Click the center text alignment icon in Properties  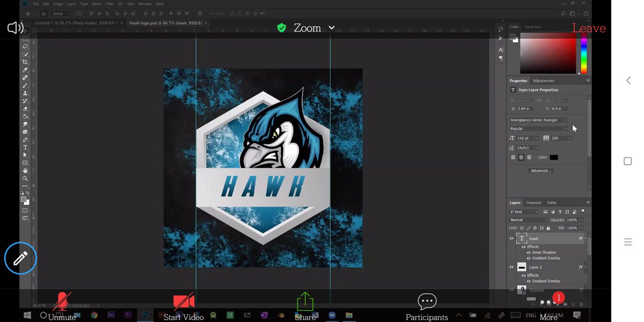(x=521, y=157)
